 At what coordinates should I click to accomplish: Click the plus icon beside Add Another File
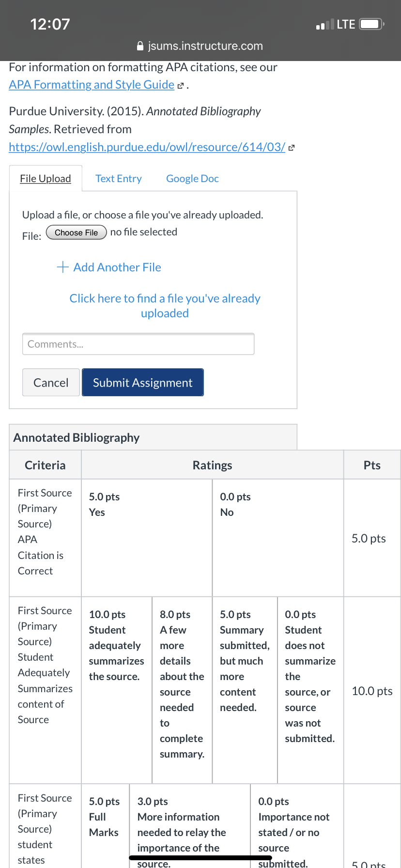62,267
